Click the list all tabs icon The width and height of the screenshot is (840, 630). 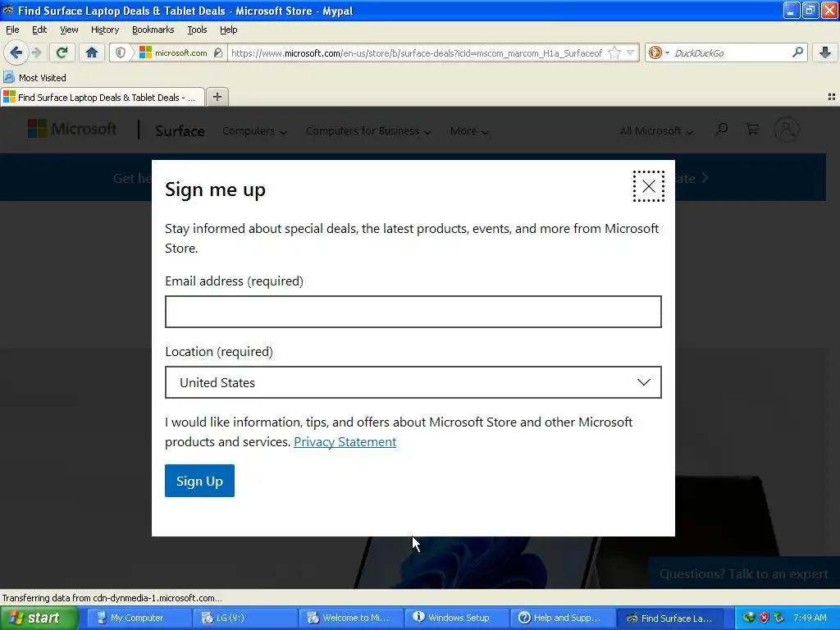coord(832,97)
